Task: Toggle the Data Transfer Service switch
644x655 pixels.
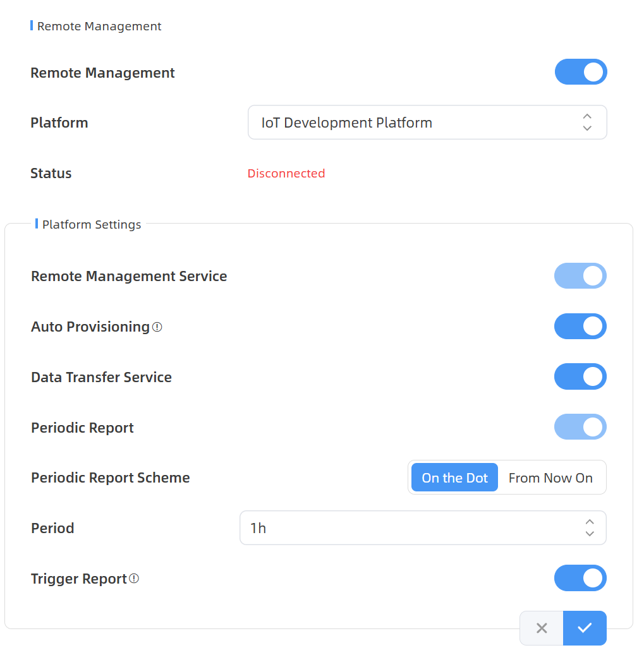Action: (580, 377)
